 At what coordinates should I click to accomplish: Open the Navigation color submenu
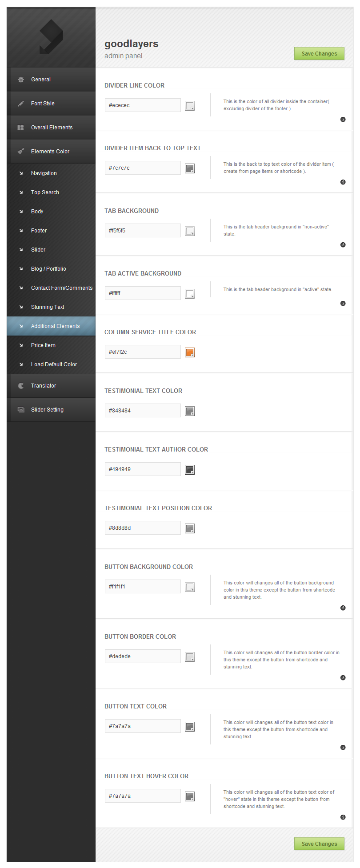click(44, 173)
